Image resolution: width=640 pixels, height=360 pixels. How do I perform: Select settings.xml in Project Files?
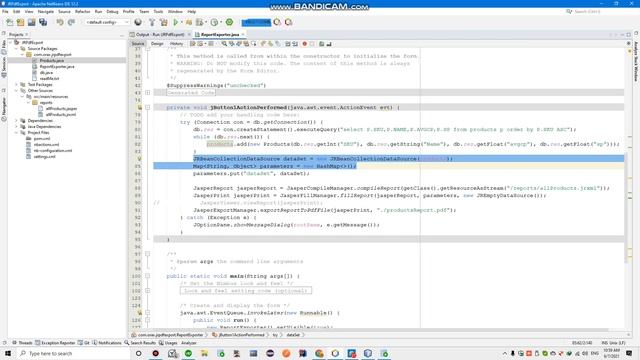point(44,156)
